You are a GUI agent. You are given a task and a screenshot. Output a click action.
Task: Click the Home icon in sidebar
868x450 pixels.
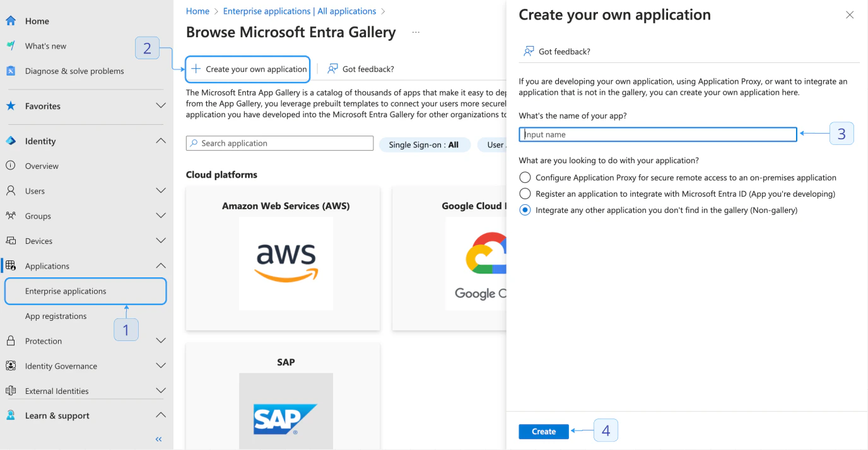(11, 21)
